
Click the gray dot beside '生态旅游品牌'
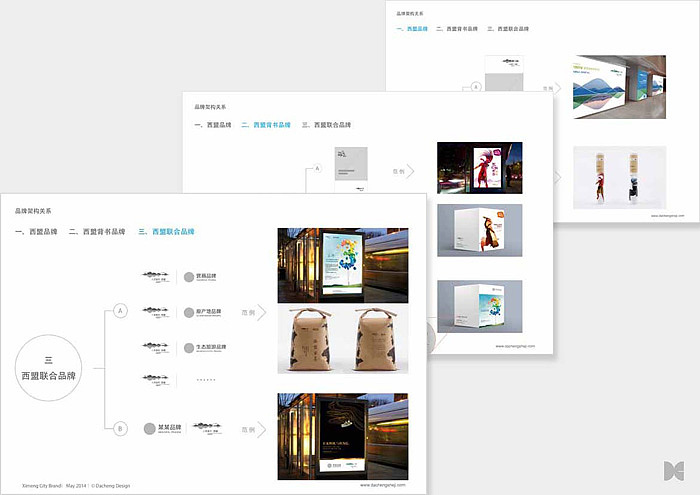click(189, 348)
